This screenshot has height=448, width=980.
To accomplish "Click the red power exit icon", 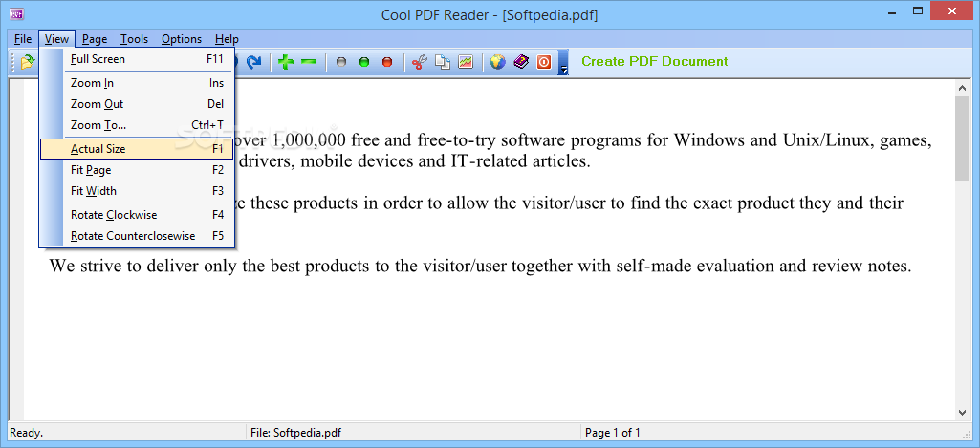I will 544,62.
